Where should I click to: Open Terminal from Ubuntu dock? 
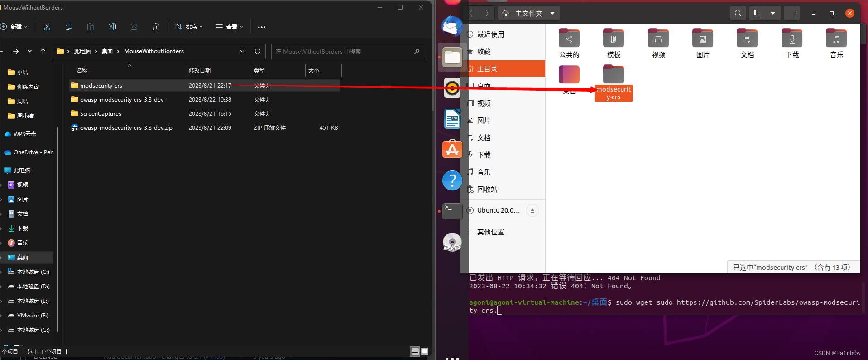[452, 211]
